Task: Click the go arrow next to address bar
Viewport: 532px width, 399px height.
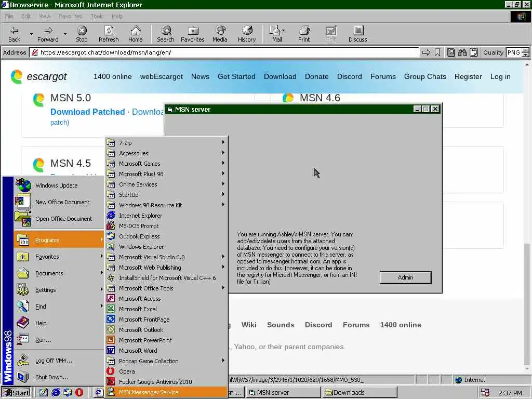Action: (426, 52)
